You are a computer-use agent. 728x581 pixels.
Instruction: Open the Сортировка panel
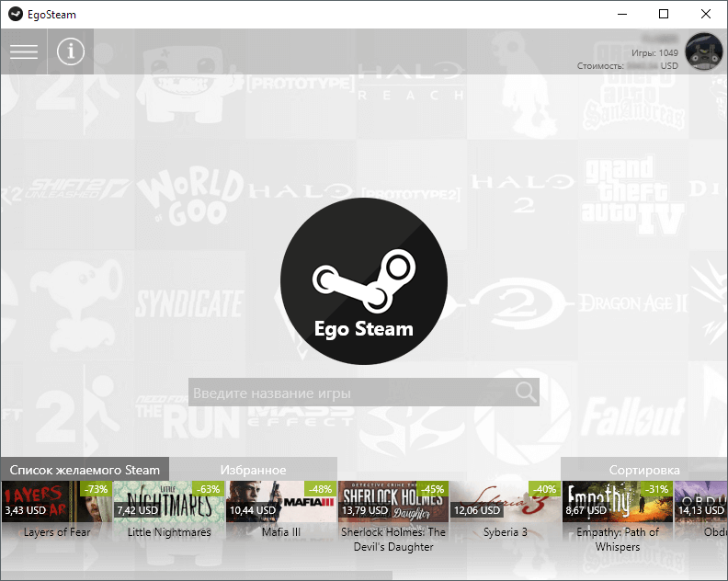pyautogui.click(x=644, y=470)
